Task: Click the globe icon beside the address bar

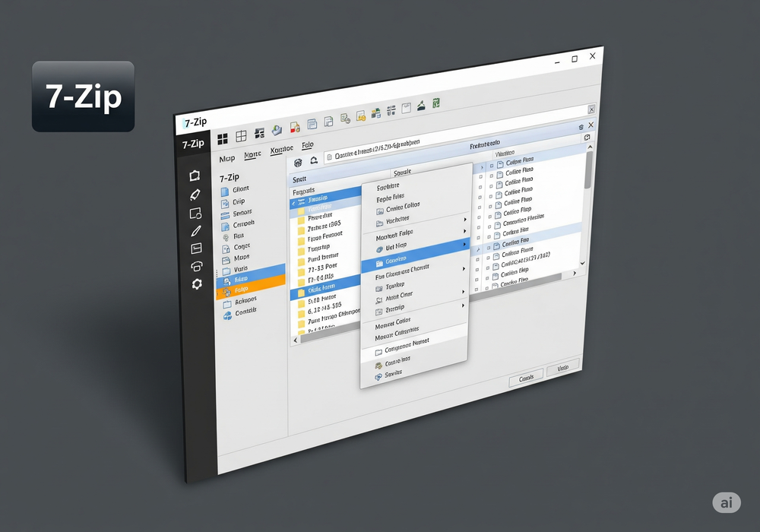Action: [x=298, y=163]
